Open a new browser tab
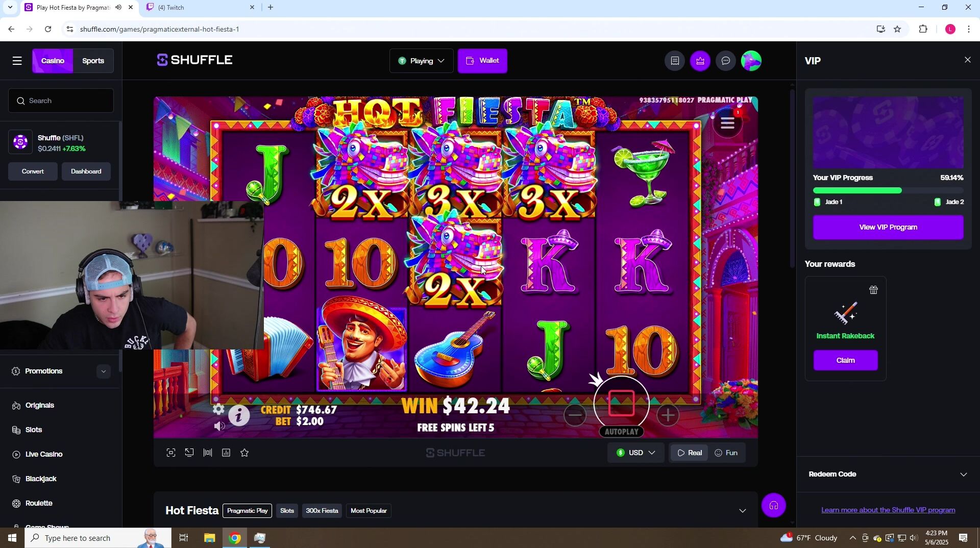Viewport: 980px width, 548px height. [x=271, y=7]
